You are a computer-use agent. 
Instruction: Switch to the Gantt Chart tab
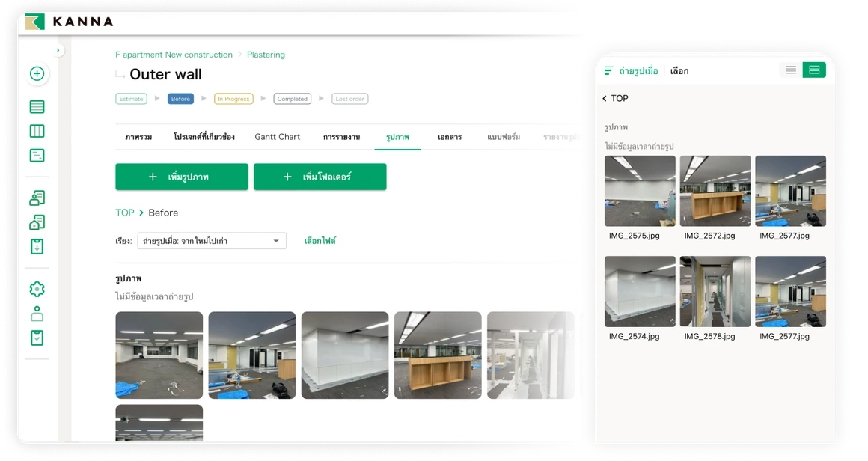click(278, 137)
